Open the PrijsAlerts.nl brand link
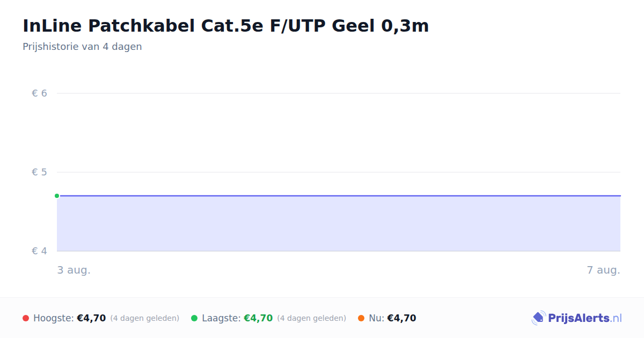This screenshot has height=338, width=644. click(576, 318)
